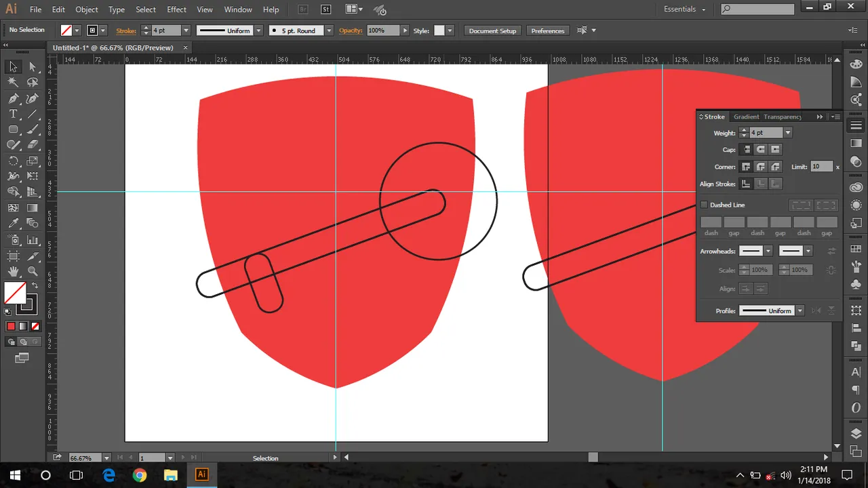The width and height of the screenshot is (868, 488).
Task: Switch to the Gradient panel tab
Action: pyautogui.click(x=746, y=117)
